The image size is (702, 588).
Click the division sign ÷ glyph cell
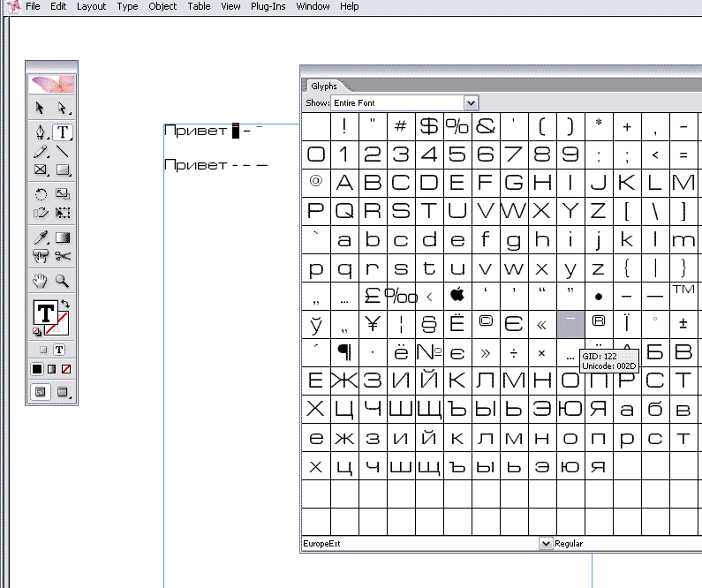(x=514, y=352)
